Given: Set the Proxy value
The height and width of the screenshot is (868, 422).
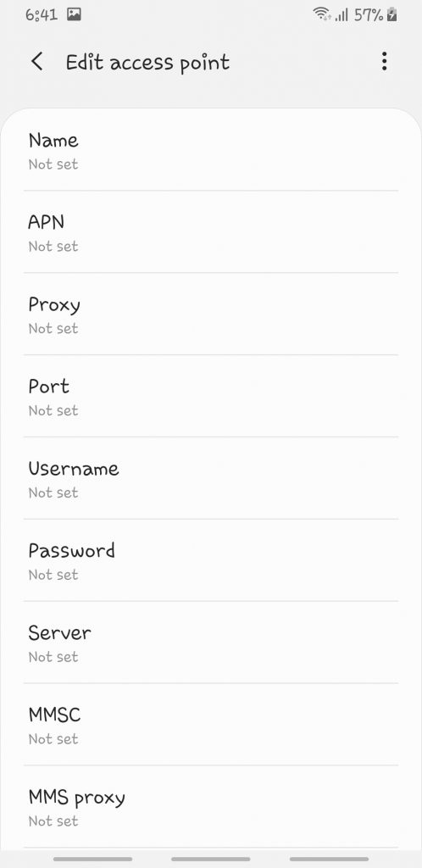Looking at the screenshot, I should 211,314.
